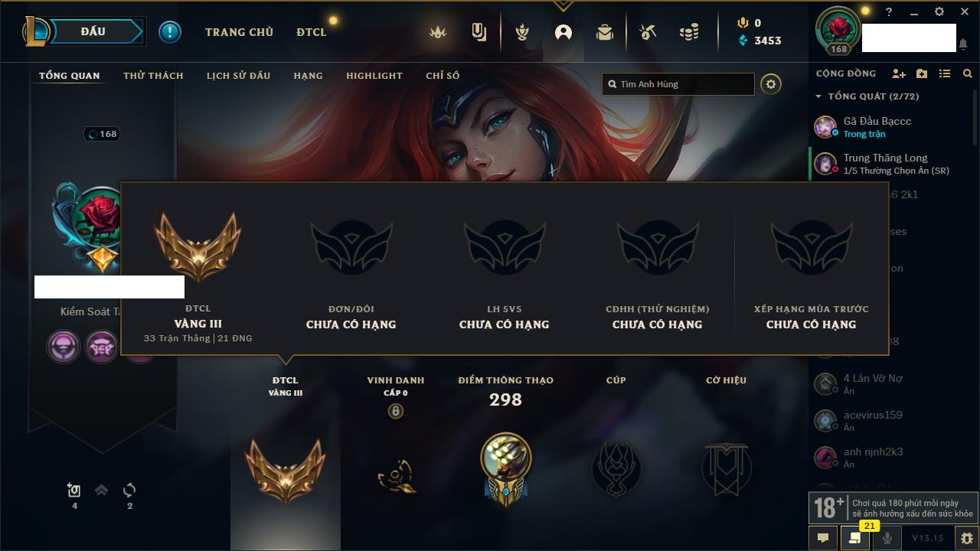This screenshot has height=551, width=980.
Task: Open the friends list sort options icon
Action: pos(945,73)
